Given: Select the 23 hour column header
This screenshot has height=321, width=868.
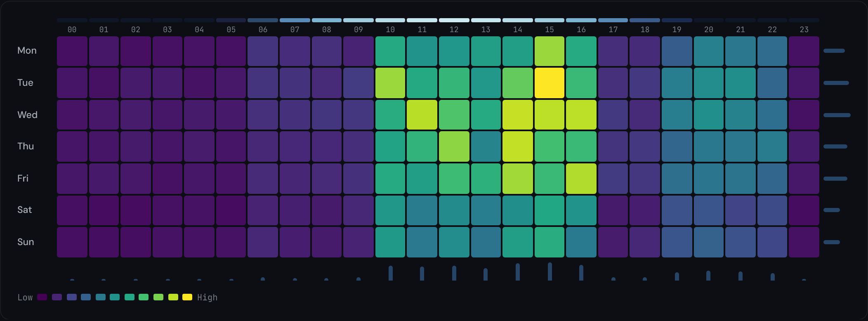Looking at the screenshot, I should point(804,30).
